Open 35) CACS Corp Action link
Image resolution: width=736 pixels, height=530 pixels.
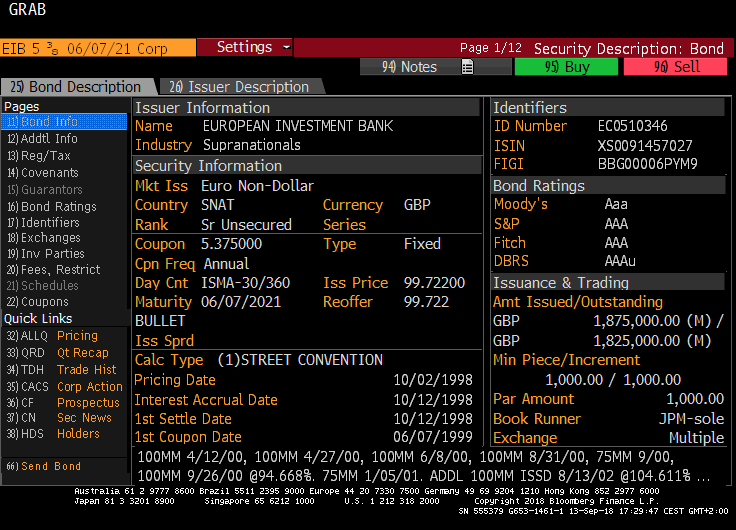tap(64, 386)
